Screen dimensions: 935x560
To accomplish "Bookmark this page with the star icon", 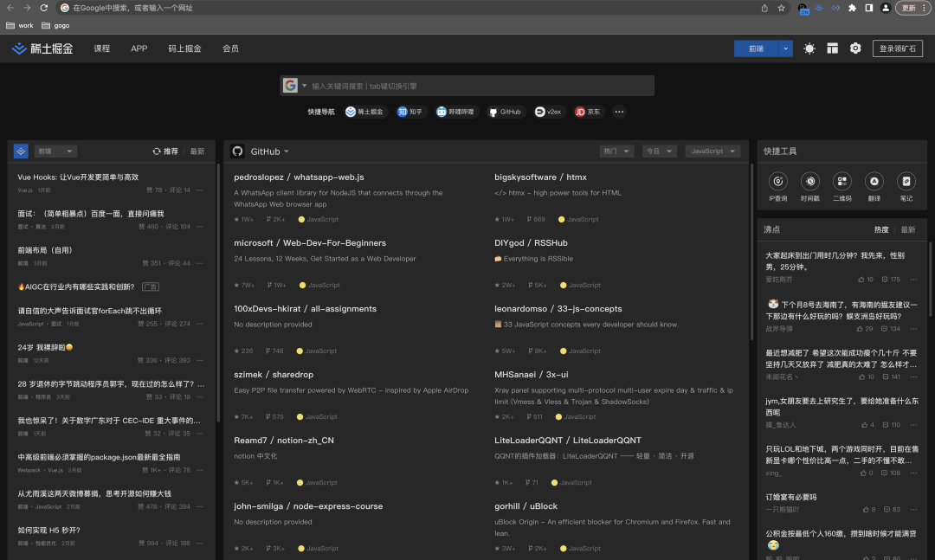I will [781, 8].
